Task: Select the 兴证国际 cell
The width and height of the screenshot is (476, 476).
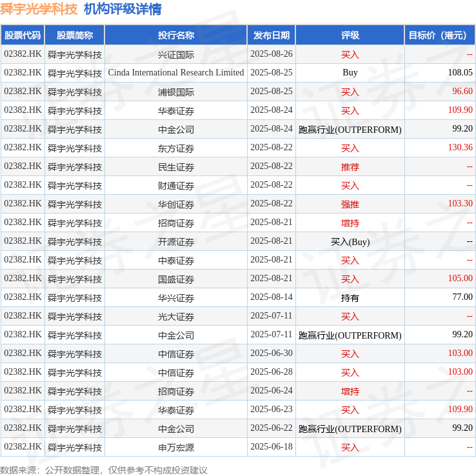Action: (x=176, y=55)
